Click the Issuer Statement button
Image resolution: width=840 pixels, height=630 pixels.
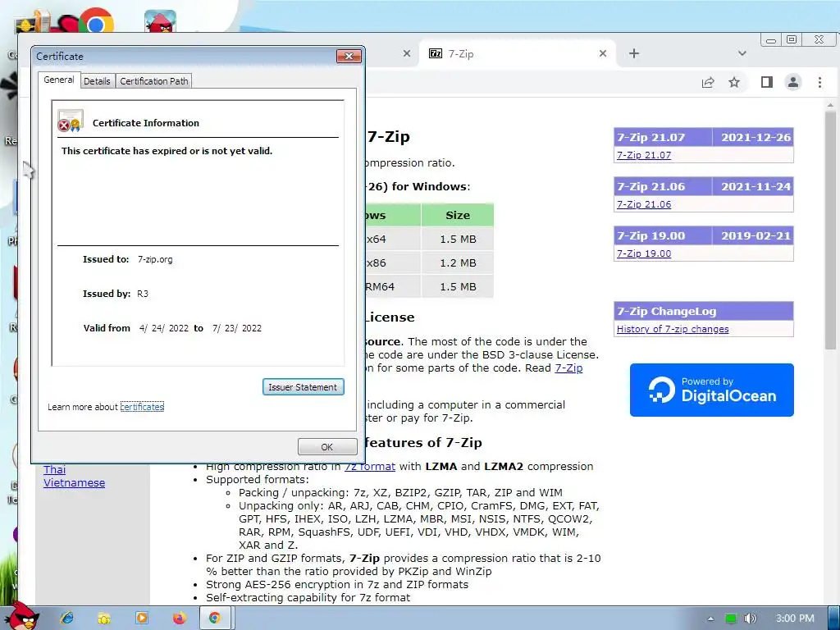tap(304, 387)
